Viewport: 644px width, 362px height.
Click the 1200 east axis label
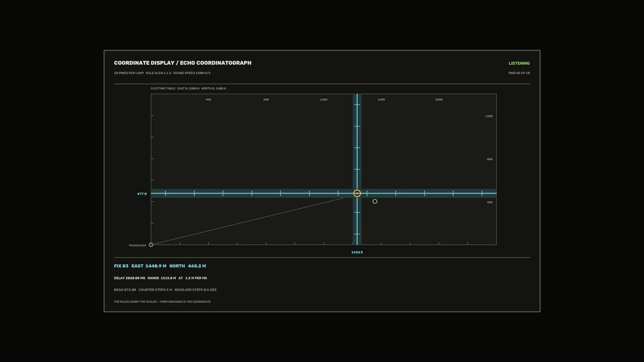(x=324, y=100)
